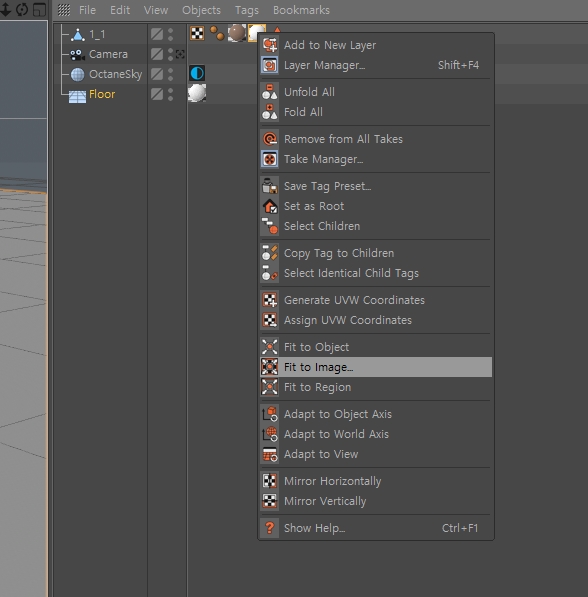The image size is (588, 597).
Task: Click the Floor object icon
Action: 77,96
